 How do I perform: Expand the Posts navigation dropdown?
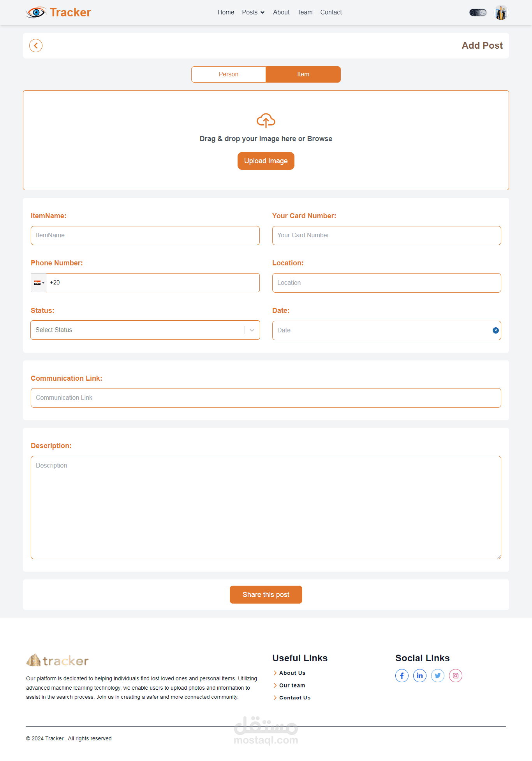(x=253, y=12)
